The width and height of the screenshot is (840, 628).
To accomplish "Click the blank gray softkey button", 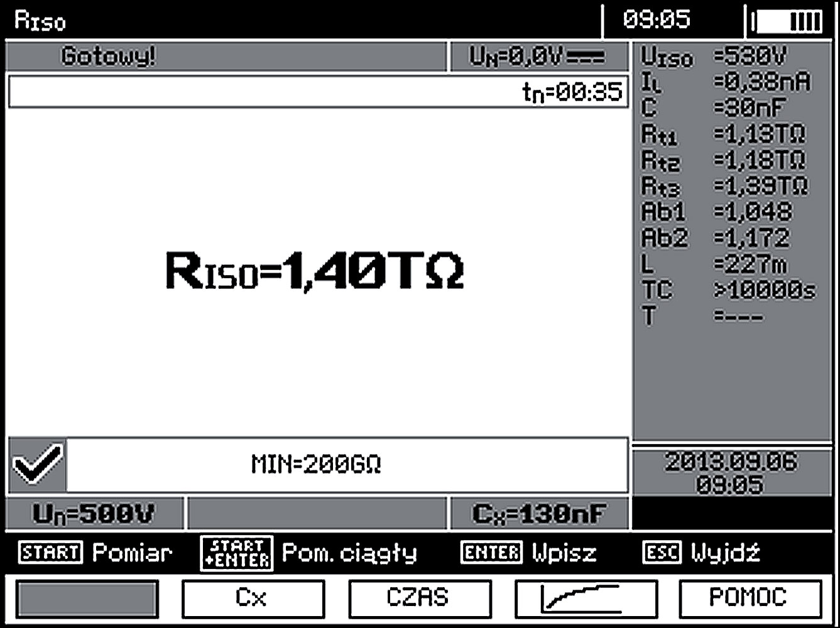I will click(x=87, y=599).
